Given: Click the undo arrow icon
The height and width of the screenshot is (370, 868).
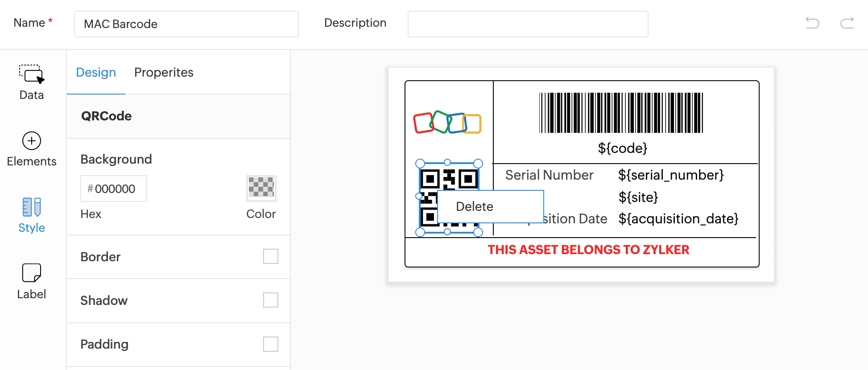Looking at the screenshot, I should click(812, 23).
